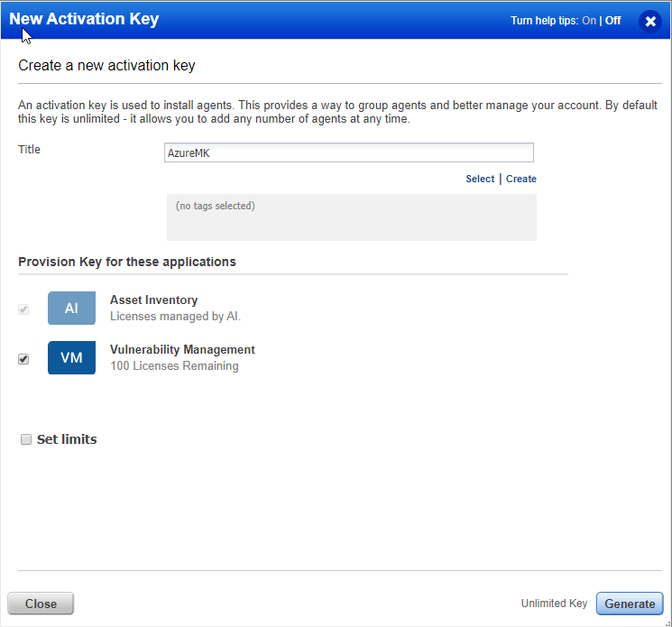
Task: Close the dialog with the X icon
Action: (x=650, y=21)
